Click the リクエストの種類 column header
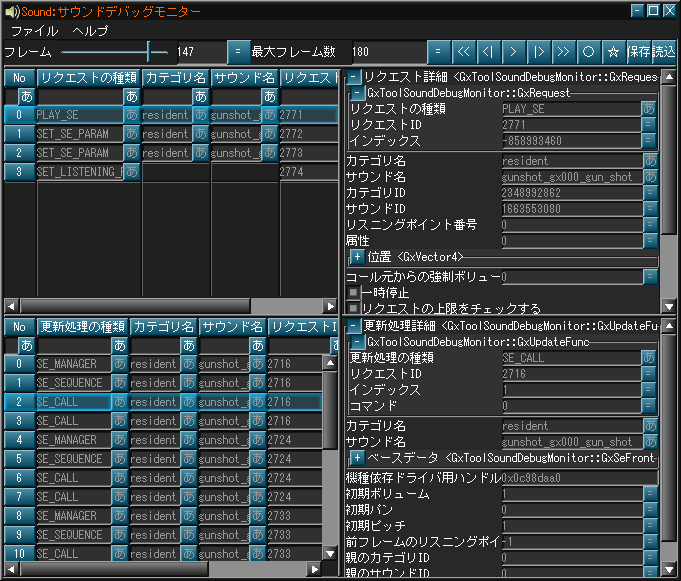 [89, 78]
